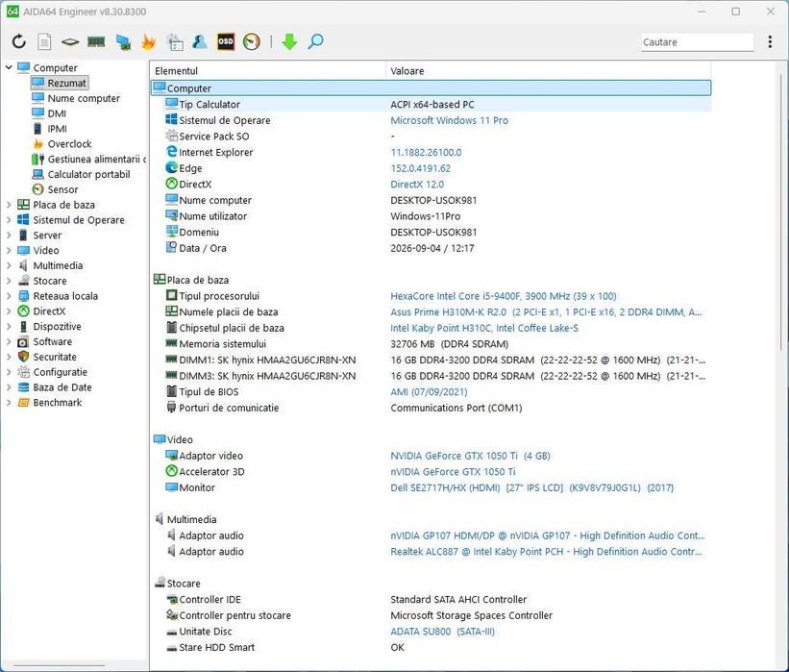Select Calculator portabil tree item
This screenshot has width=789, height=672.
coord(88,174)
